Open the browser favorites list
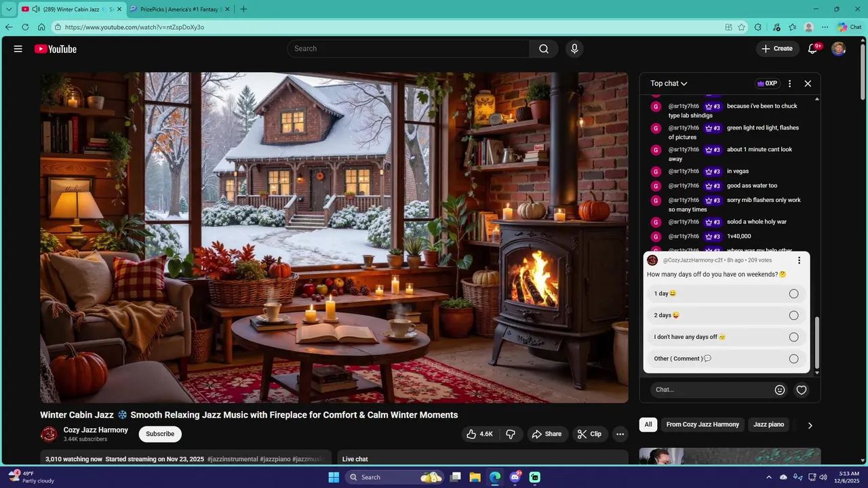The height and width of the screenshot is (488, 868). coord(792,27)
